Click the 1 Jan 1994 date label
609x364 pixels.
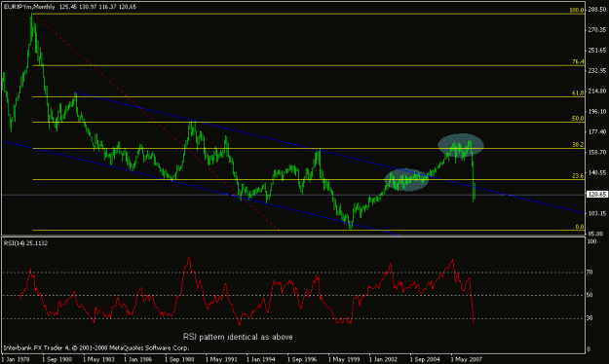click(x=260, y=359)
